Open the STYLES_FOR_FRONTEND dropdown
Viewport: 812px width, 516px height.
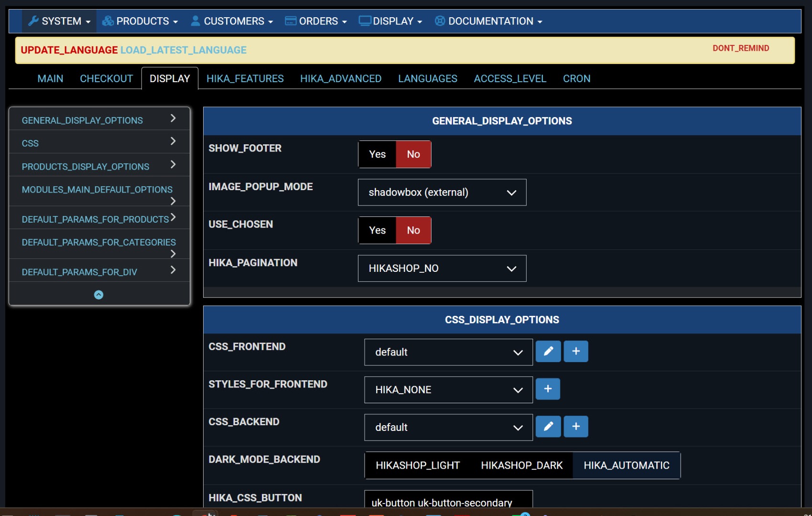pyautogui.click(x=448, y=390)
